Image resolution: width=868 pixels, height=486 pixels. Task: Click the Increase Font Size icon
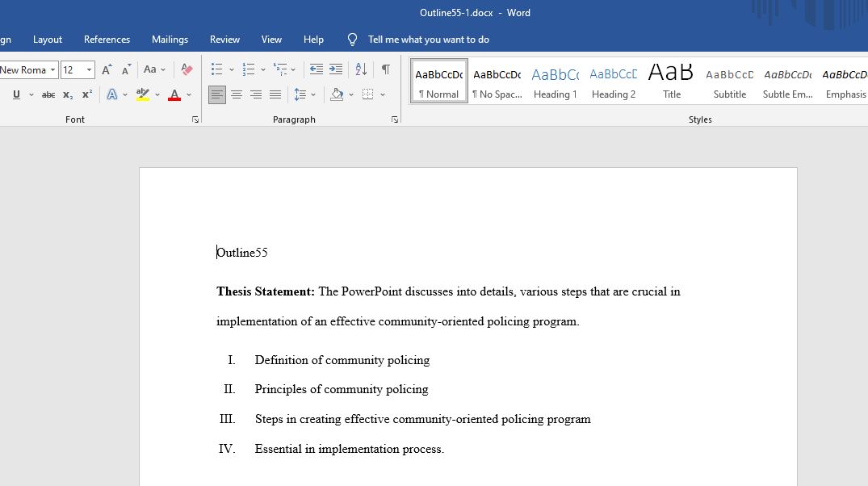point(107,69)
